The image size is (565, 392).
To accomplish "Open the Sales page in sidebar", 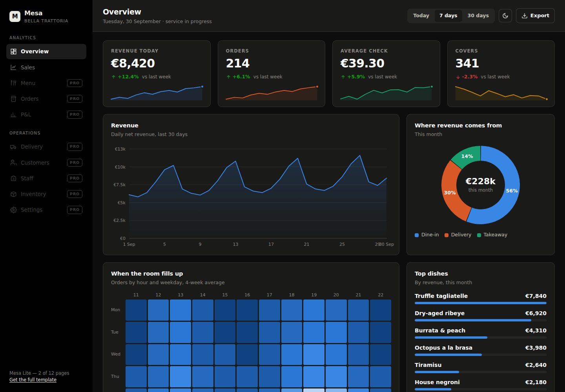I will tap(46, 67).
